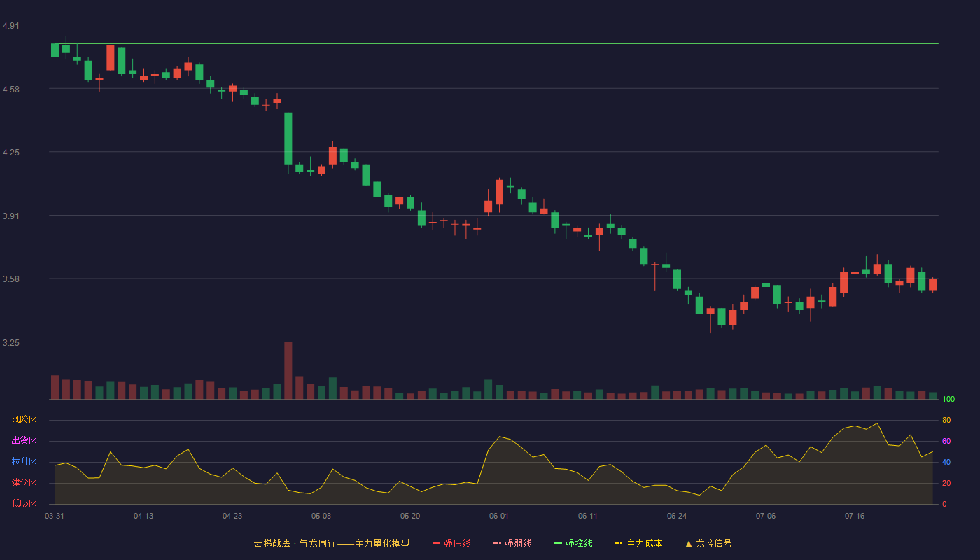Click the 20 indicator scale value
The width and height of the screenshot is (980, 560).
[x=946, y=483]
